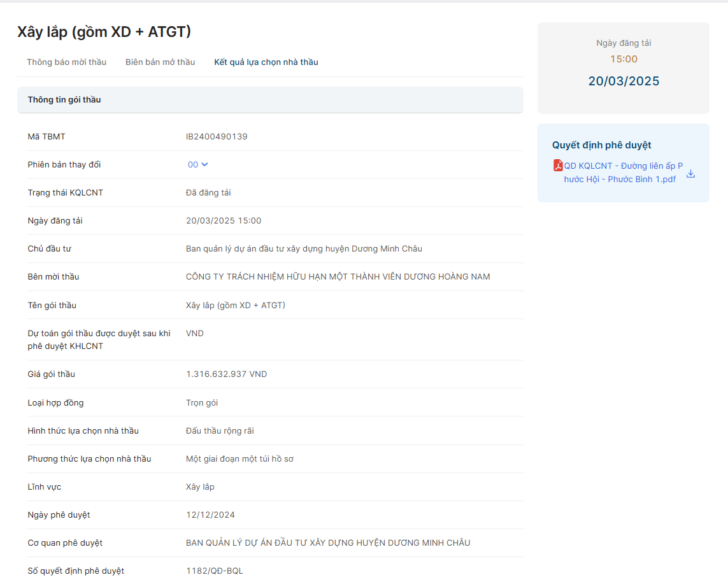Screen dimensions: 728x582
Task: Click the Bên mời thầu company name
Action: click(x=338, y=276)
